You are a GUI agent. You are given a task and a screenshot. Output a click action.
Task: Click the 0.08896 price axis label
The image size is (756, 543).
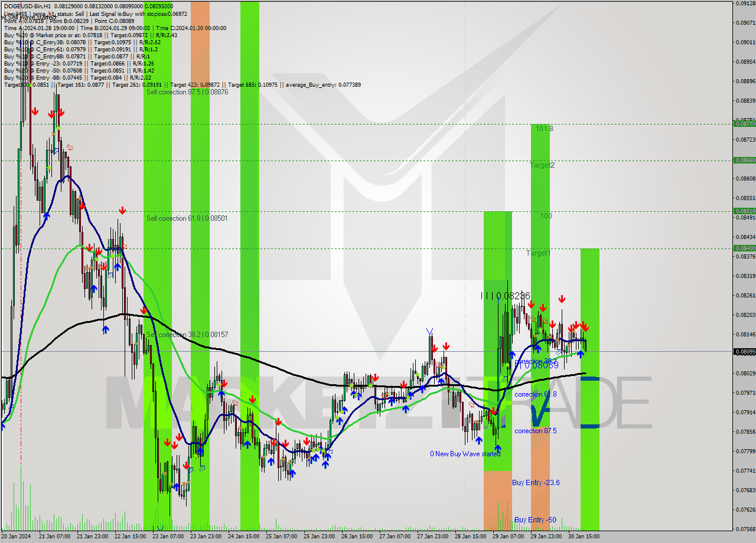tap(745, 81)
